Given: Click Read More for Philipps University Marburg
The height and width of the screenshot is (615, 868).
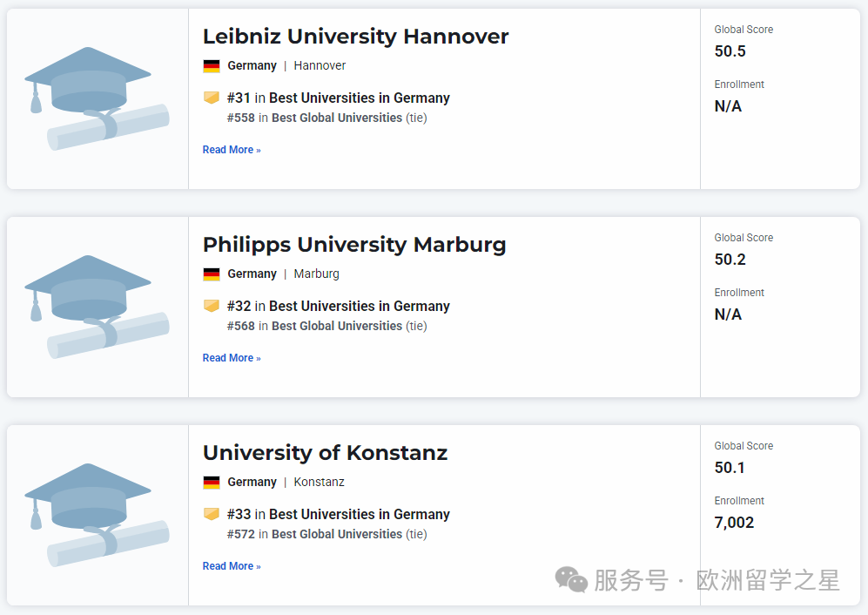Looking at the screenshot, I should point(232,358).
